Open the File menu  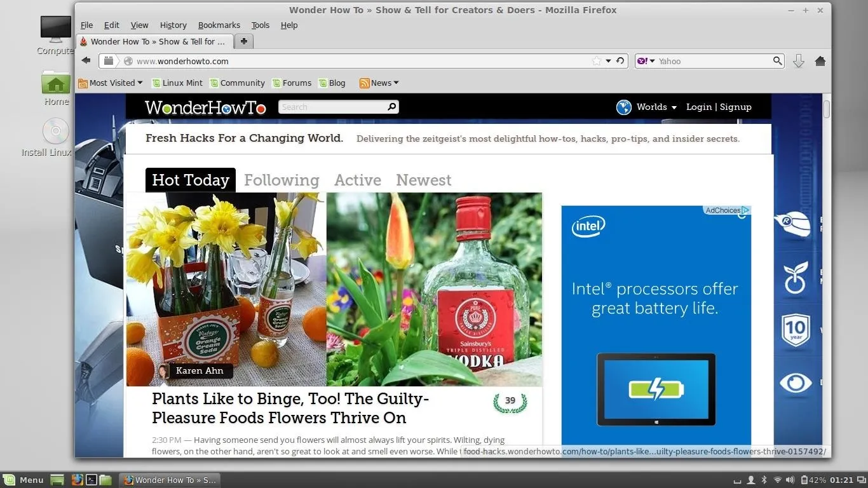click(x=86, y=25)
